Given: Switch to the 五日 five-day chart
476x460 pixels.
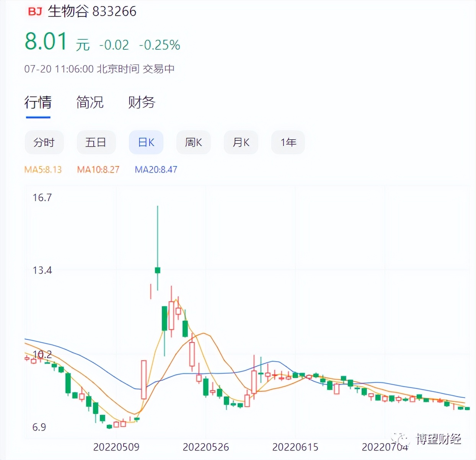Looking at the screenshot, I should coord(96,142).
